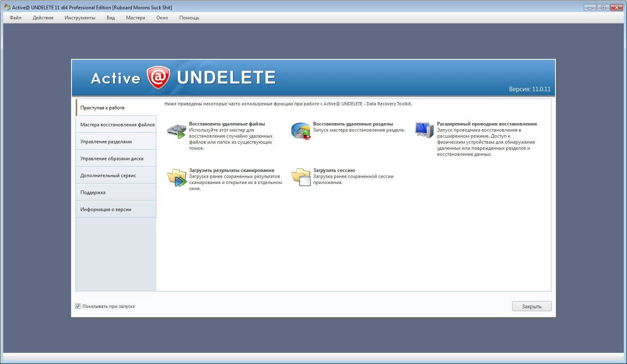The image size is (627, 364).
Task: Open 'Восстановить удаленные файлы' link
Action: (x=227, y=124)
